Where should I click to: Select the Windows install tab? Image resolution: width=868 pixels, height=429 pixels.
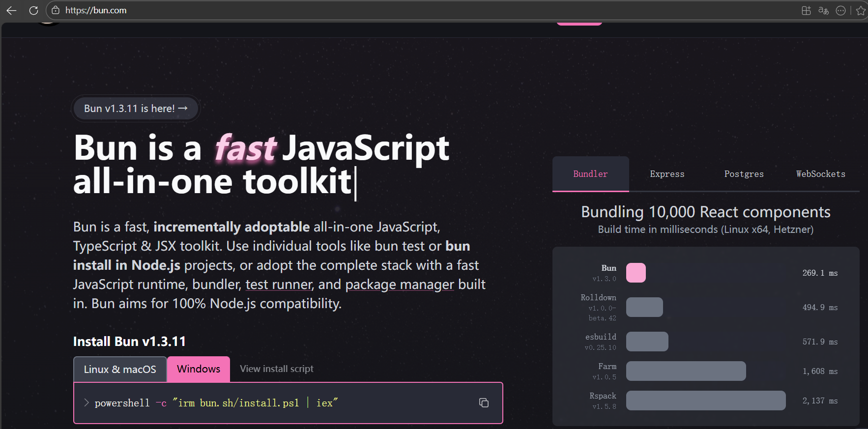[x=199, y=369]
